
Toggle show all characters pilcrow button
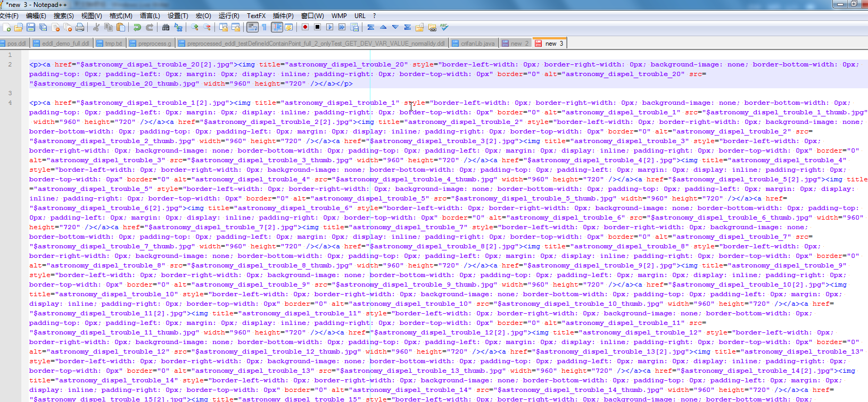pyautogui.click(x=264, y=27)
